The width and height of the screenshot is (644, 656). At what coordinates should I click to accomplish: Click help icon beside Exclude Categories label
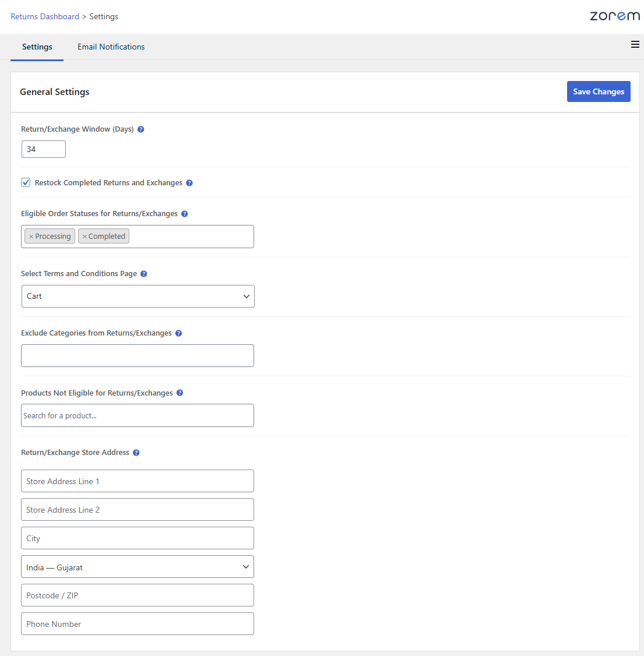tap(178, 333)
